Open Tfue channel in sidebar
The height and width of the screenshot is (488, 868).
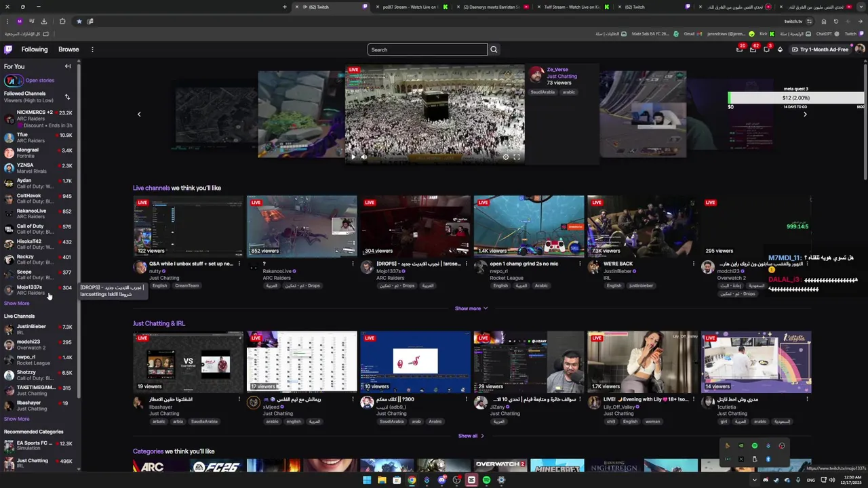pyautogui.click(x=39, y=138)
